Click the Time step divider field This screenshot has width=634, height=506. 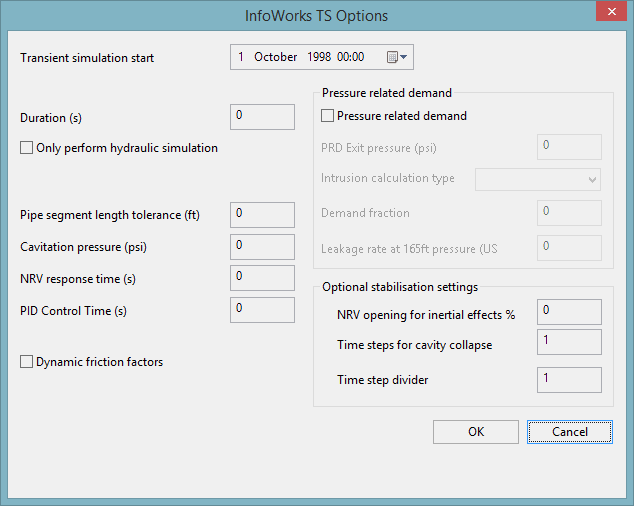point(569,380)
